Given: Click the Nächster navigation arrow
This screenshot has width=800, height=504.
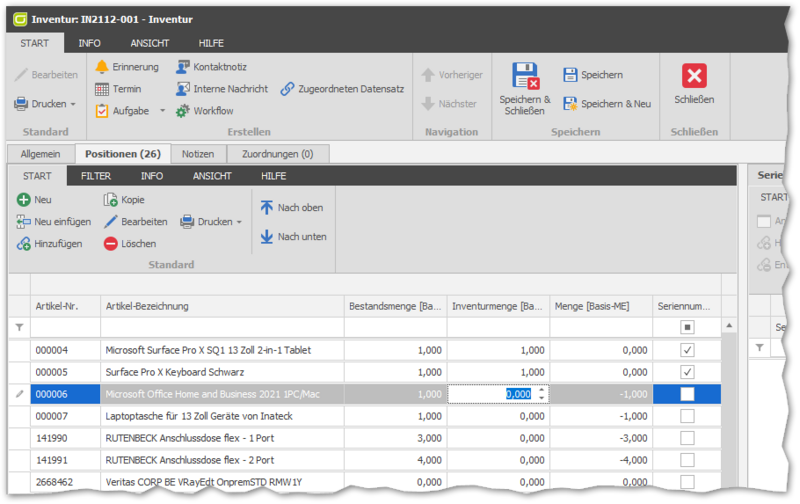Looking at the screenshot, I should [428, 104].
